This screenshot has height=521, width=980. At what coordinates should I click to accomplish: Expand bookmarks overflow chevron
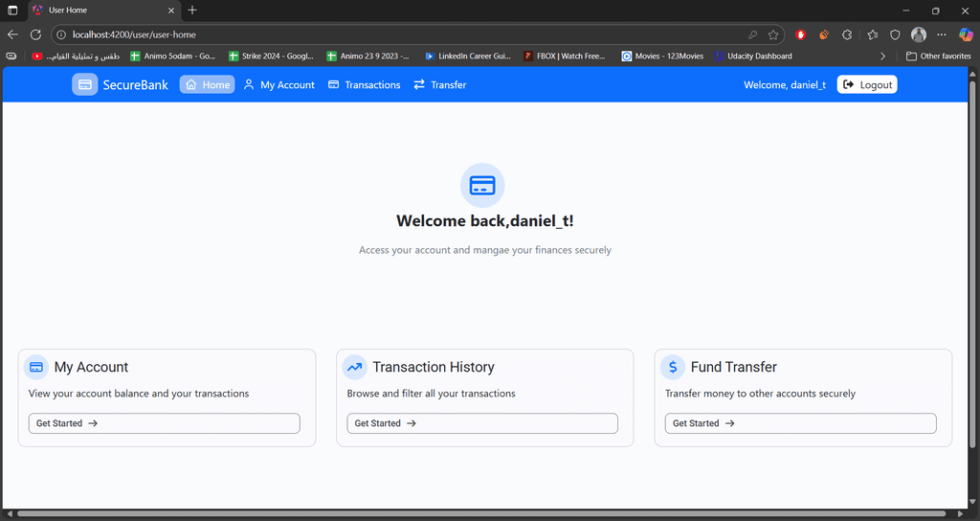pos(882,57)
